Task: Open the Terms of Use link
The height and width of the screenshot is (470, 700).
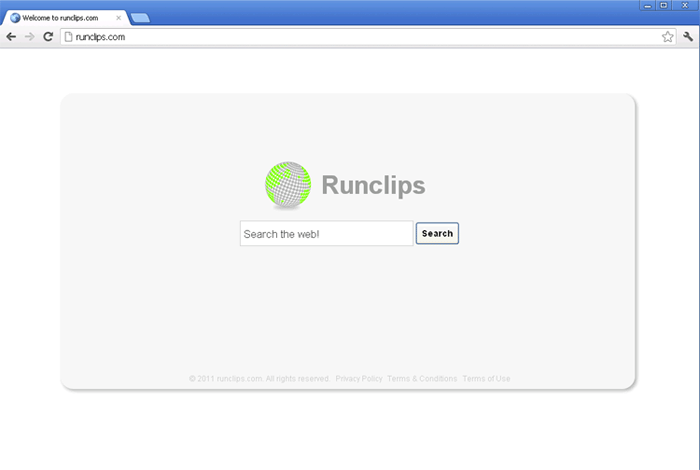Action: tap(486, 379)
